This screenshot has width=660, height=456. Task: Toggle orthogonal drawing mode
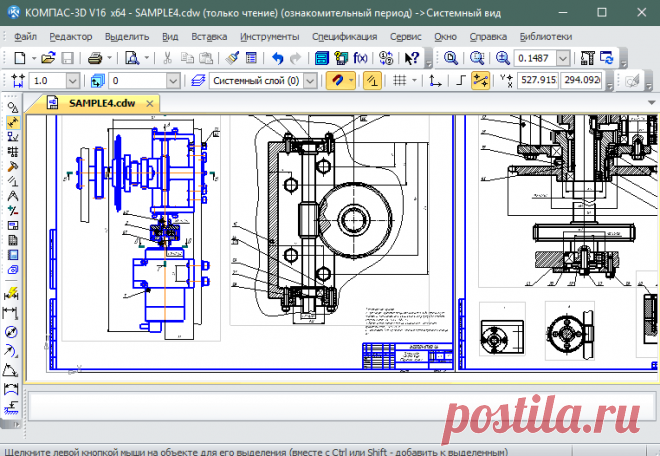pyautogui.click(x=458, y=80)
